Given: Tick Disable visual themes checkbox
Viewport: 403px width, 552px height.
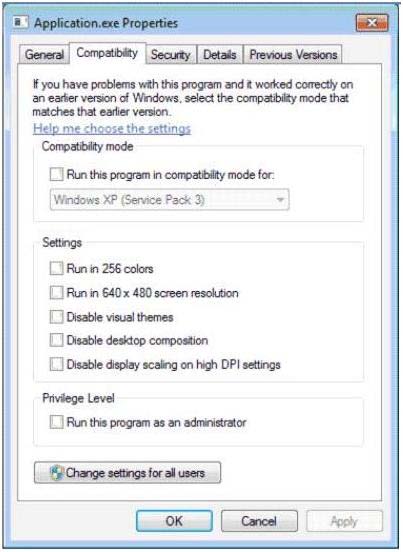Looking at the screenshot, I should tap(57, 317).
